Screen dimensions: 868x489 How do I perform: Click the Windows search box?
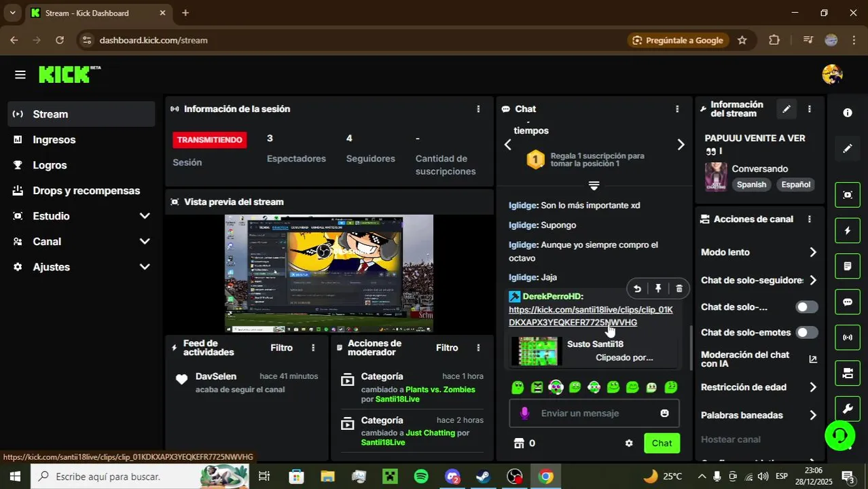pos(139,477)
